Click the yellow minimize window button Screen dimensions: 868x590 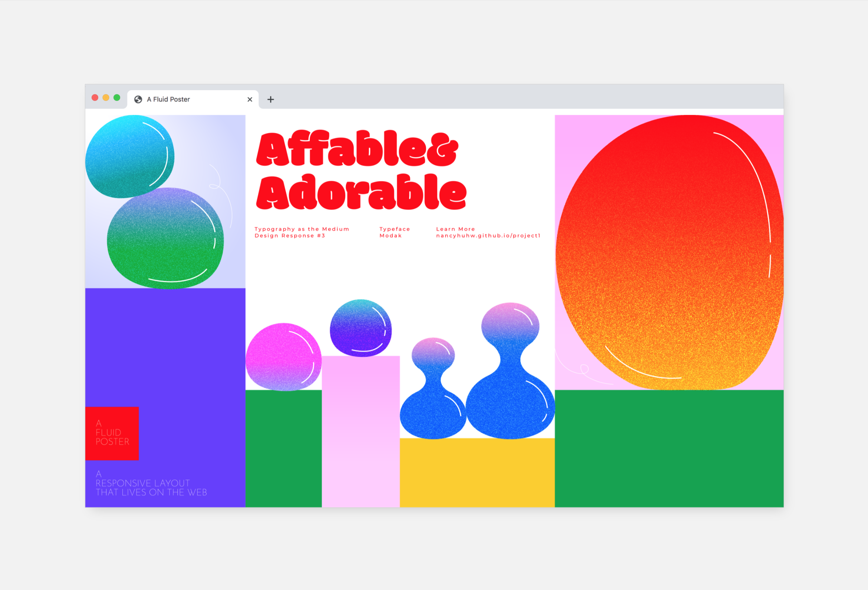pyautogui.click(x=106, y=98)
